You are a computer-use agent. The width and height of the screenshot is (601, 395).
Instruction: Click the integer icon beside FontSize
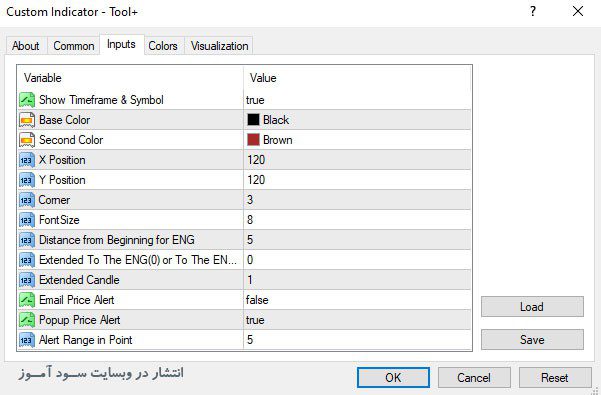pos(27,220)
